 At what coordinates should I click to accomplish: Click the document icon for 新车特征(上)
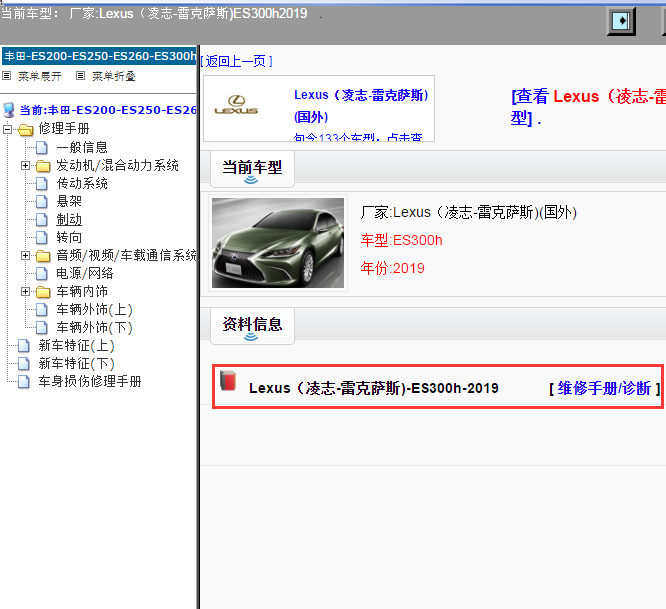point(24,346)
